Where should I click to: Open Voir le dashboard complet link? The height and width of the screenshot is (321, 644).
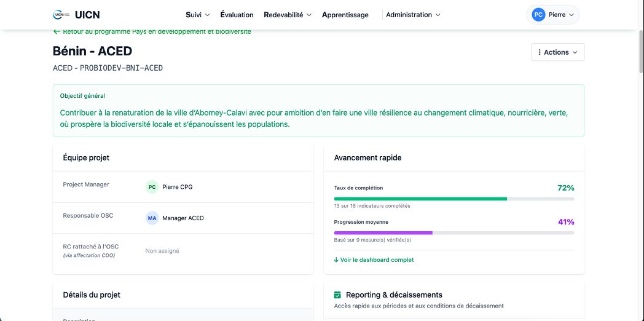pos(374,260)
